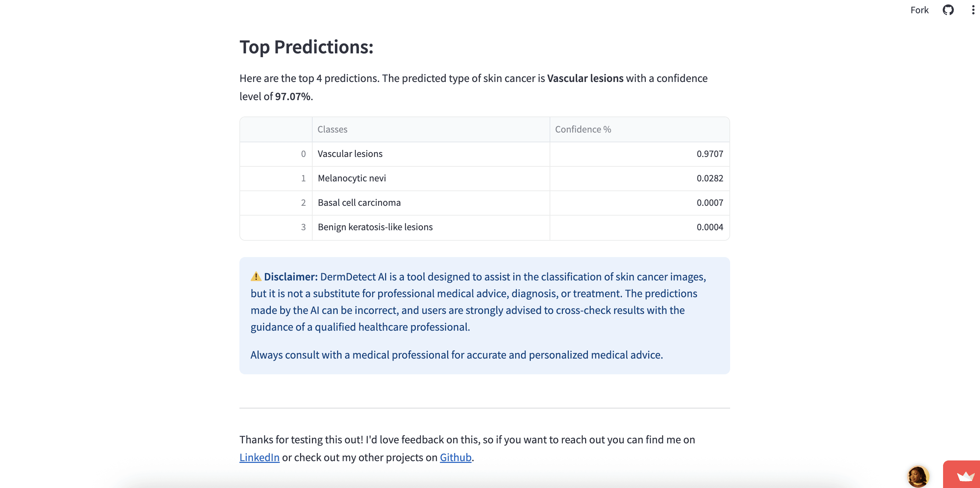Click the Fork button

pyautogui.click(x=919, y=10)
